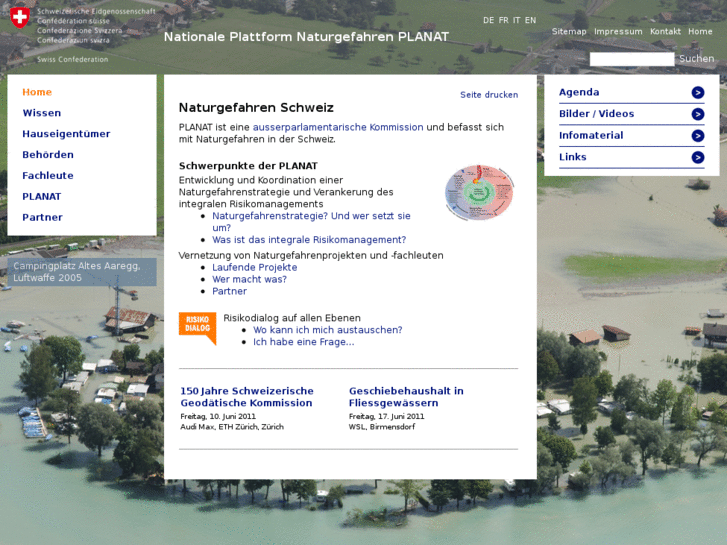Image resolution: width=727 pixels, height=545 pixels.
Task: Open the Partner link in the content list
Action: [230, 291]
